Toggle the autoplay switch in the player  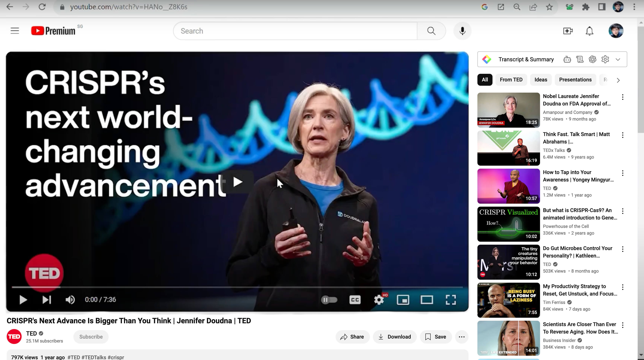tap(329, 299)
